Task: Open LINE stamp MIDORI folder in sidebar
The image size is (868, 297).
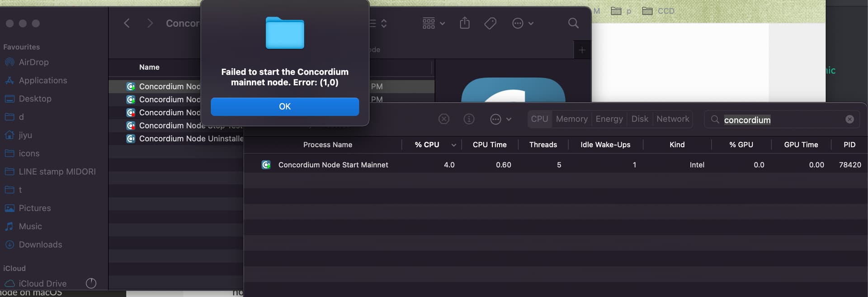Action: (51, 172)
